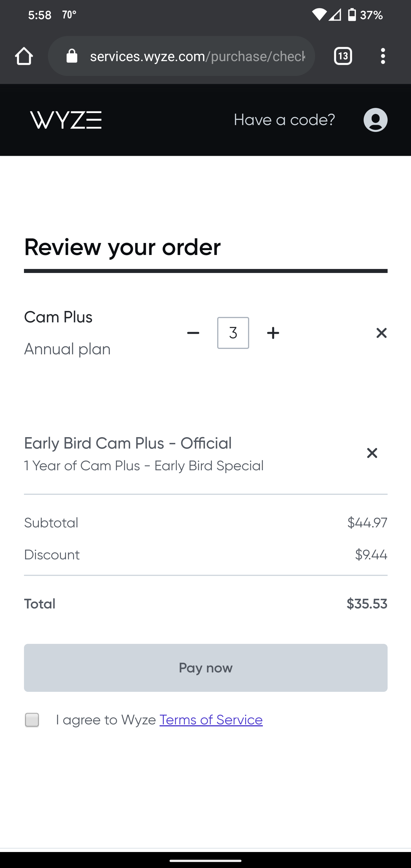Decrease Cam Plus quantity with minus
This screenshot has width=411, height=868.
[193, 333]
